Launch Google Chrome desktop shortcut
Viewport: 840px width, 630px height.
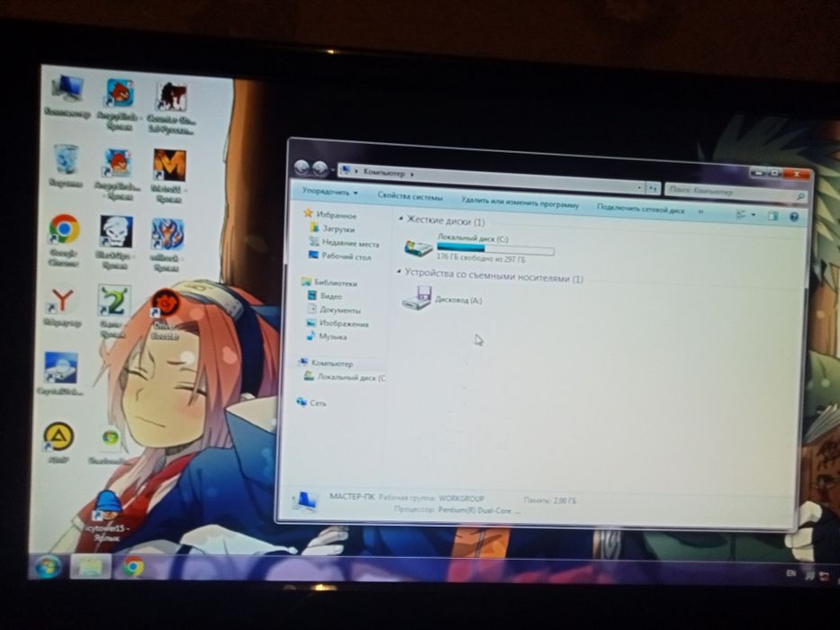coord(64,239)
